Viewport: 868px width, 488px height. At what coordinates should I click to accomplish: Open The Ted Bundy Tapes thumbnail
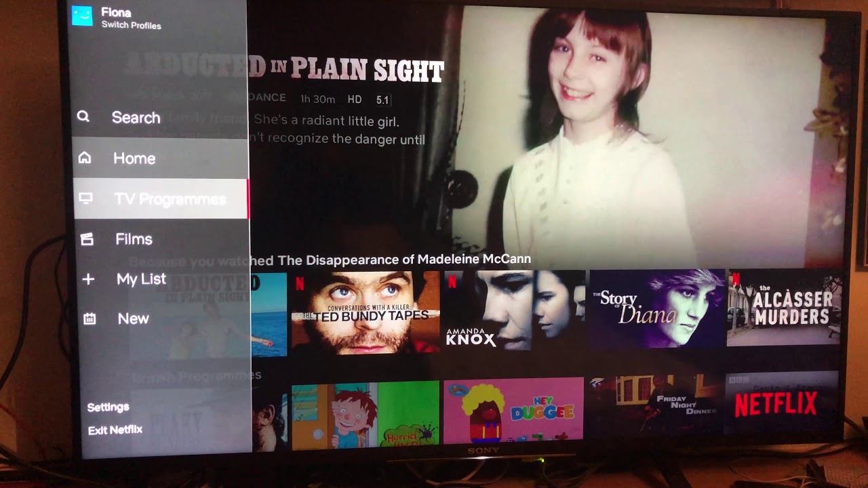pyautogui.click(x=366, y=312)
